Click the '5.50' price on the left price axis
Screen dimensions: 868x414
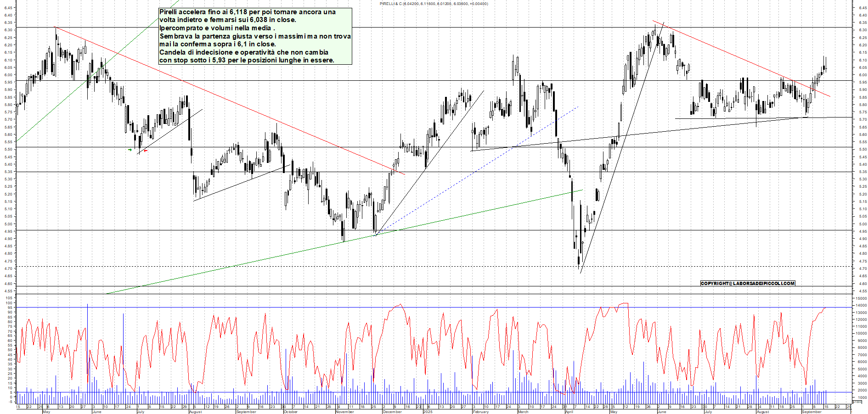pos(8,149)
